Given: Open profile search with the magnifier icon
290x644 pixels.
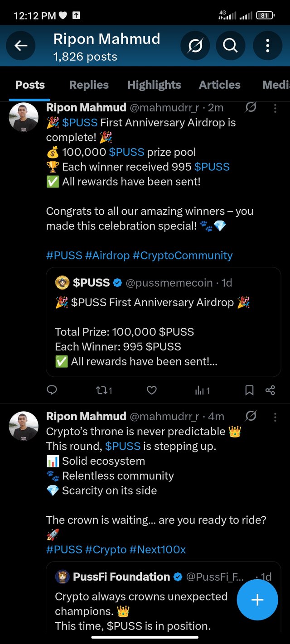Looking at the screenshot, I should (230, 46).
